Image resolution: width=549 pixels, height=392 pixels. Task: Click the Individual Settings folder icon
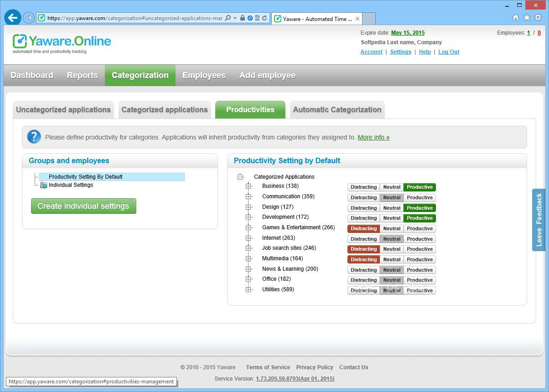tap(44, 185)
